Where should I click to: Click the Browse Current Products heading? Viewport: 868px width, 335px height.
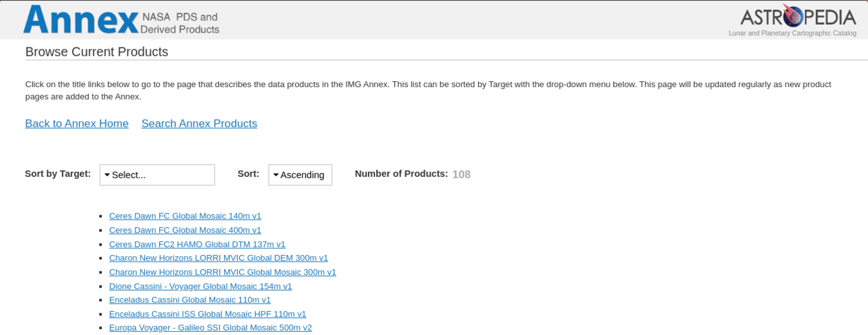(97, 52)
